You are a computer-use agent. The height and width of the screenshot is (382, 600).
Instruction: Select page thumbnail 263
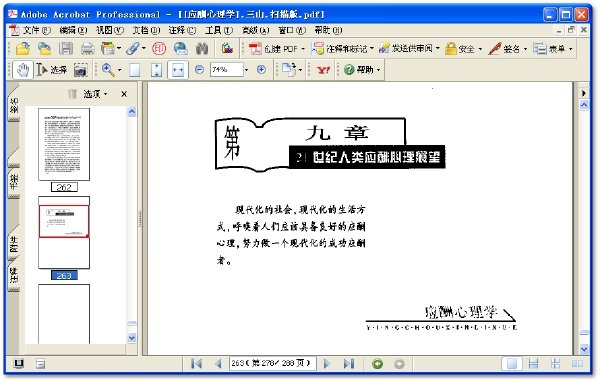click(64, 233)
